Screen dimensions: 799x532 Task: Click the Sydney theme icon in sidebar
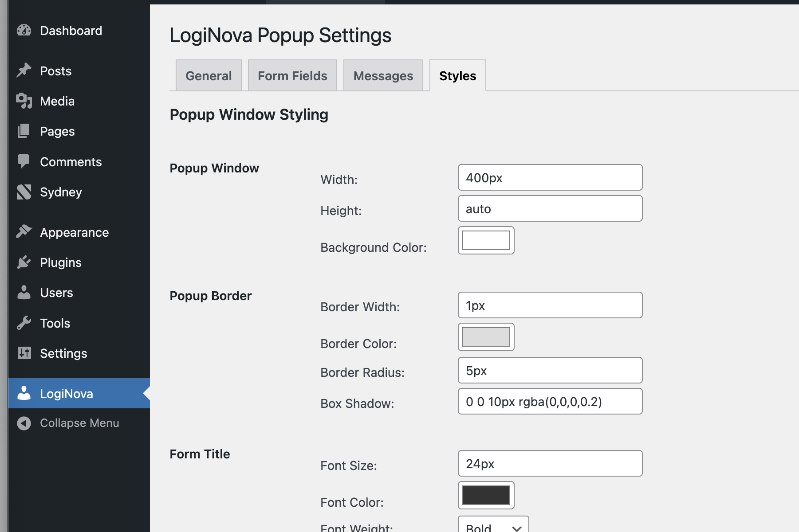tap(24, 192)
